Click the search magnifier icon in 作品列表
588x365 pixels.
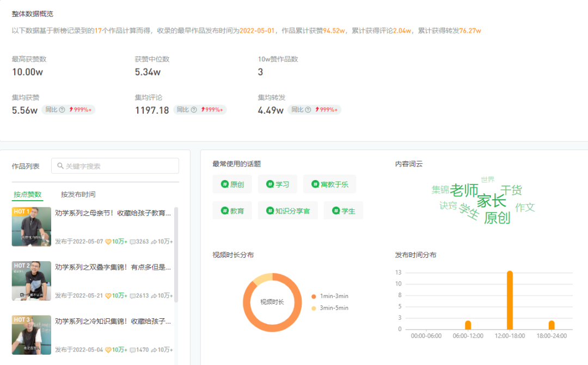click(x=60, y=165)
